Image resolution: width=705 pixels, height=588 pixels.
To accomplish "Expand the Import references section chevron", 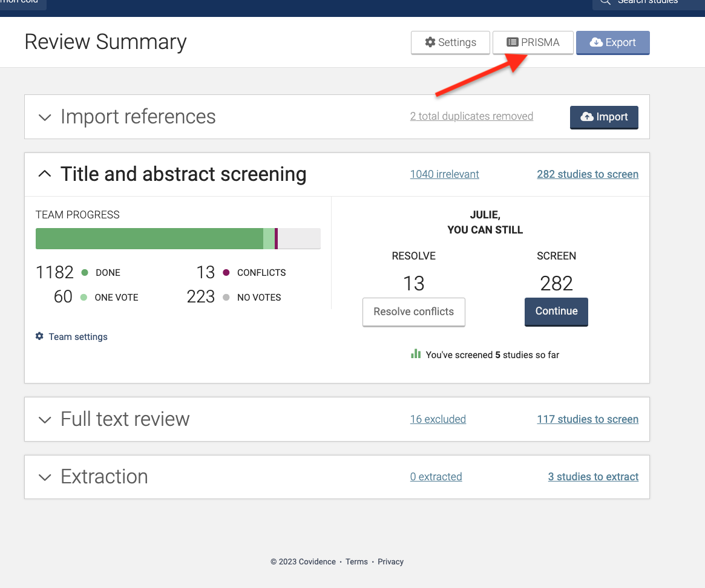I will point(45,117).
